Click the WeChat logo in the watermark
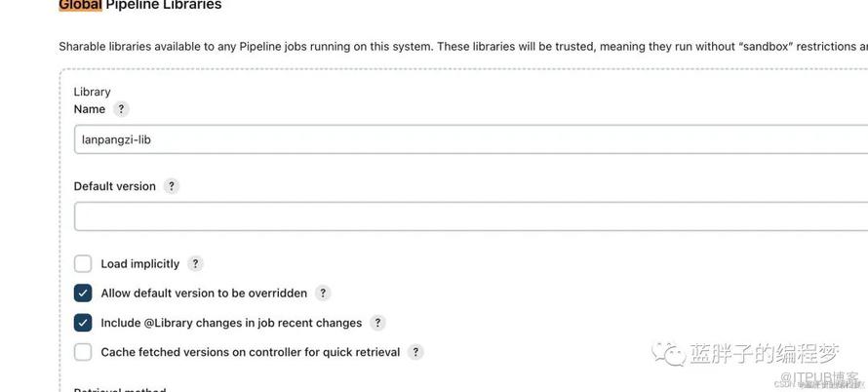 [669, 352]
